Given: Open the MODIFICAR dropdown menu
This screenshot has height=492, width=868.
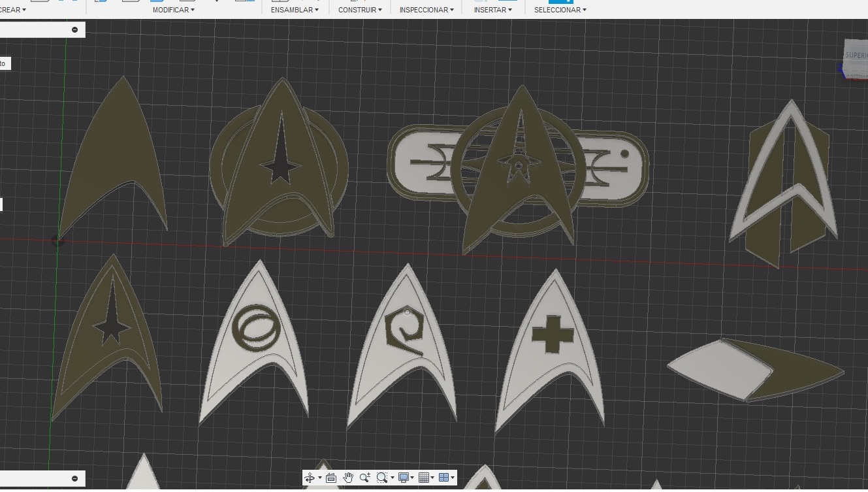Looking at the screenshot, I should (172, 9).
